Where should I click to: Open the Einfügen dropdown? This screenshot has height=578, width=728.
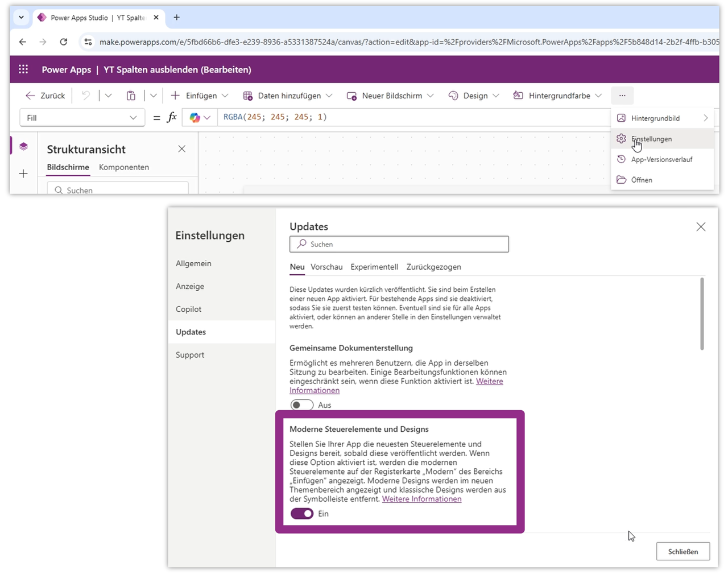pyautogui.click(x=200, y=96)
